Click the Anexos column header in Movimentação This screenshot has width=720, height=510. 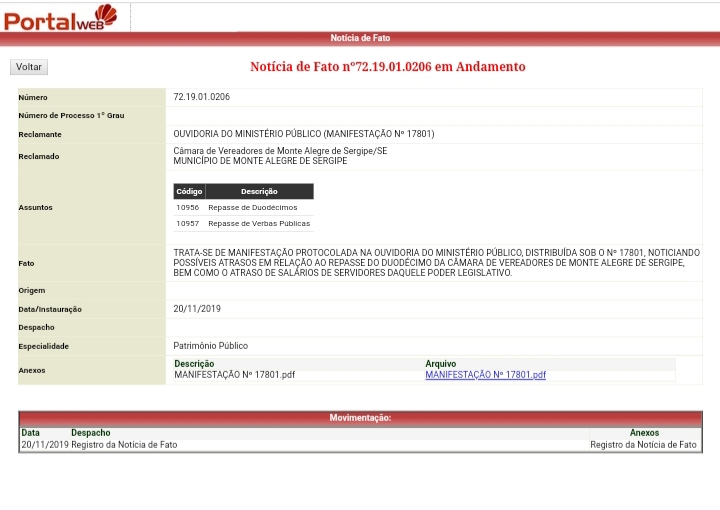(644, 433)
